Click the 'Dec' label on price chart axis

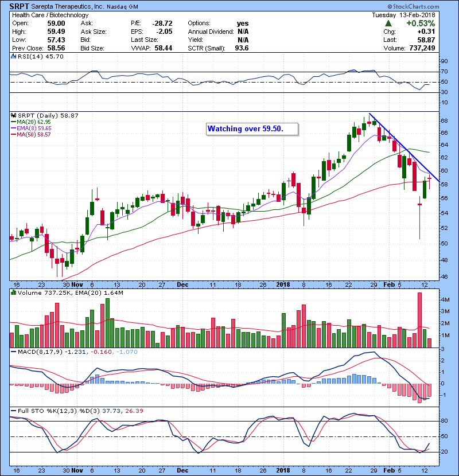pos(182,285)
